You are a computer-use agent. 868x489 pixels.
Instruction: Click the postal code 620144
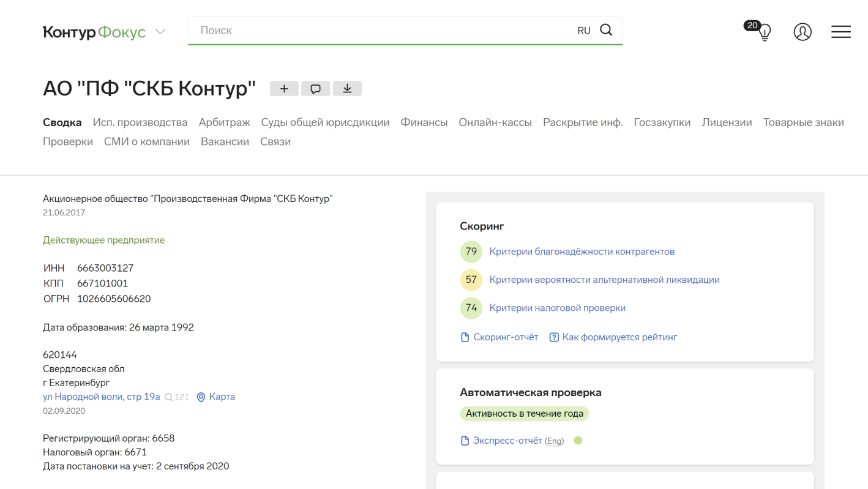pyautogui.click(x=60, y=355)
